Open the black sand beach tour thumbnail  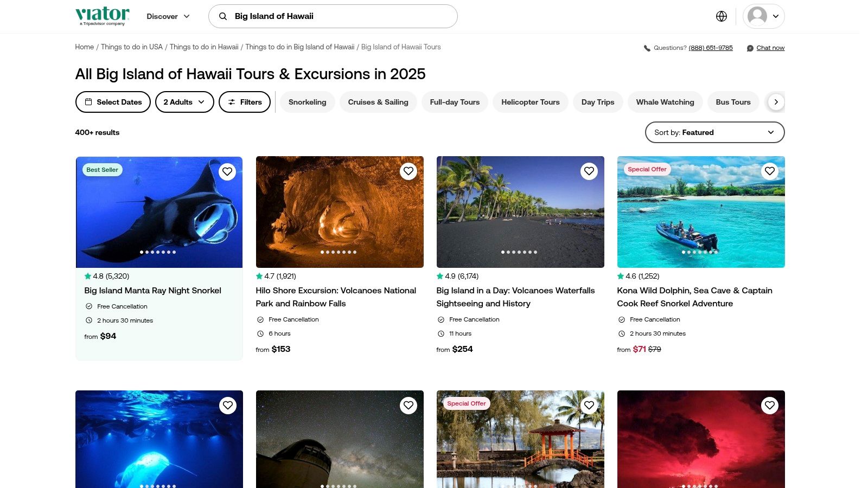tap(520, 212)
